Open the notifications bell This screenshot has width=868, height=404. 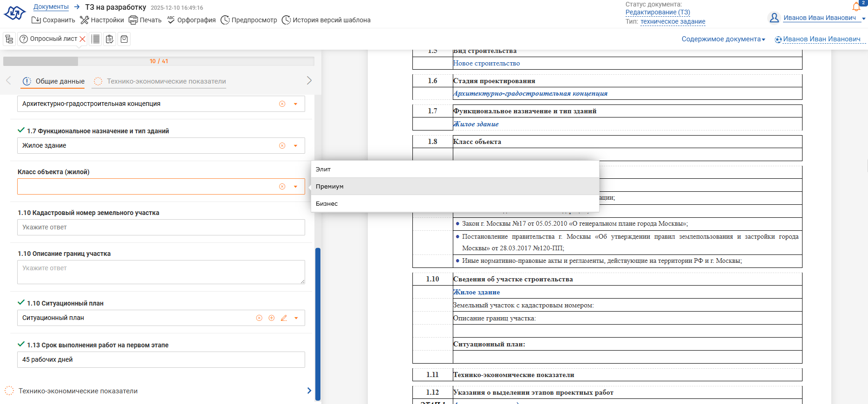pos(856,7)
